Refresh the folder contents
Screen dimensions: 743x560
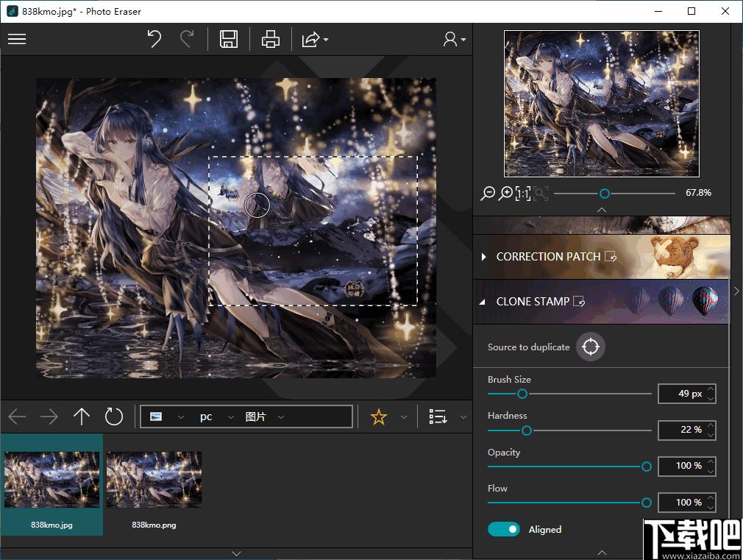point(114,417)
